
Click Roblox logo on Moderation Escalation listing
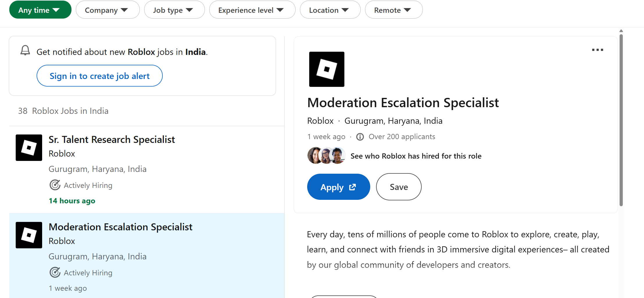[x=29, y=235]
